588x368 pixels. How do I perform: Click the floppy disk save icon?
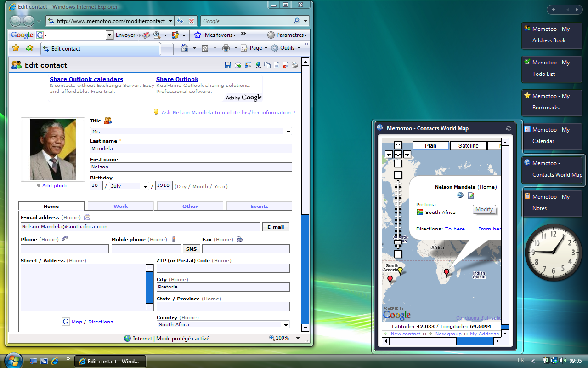(228, 65)
